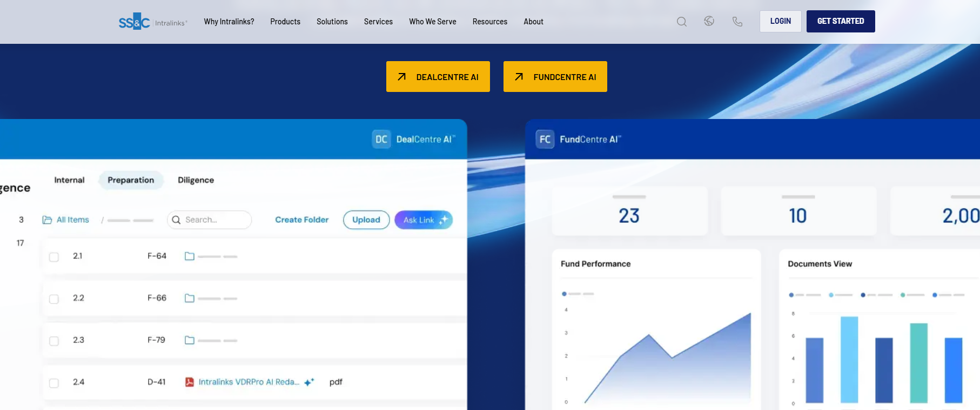Click the arrow icon on FundCentre AI button
The image size is (980, 410).
tap(519, 77)
